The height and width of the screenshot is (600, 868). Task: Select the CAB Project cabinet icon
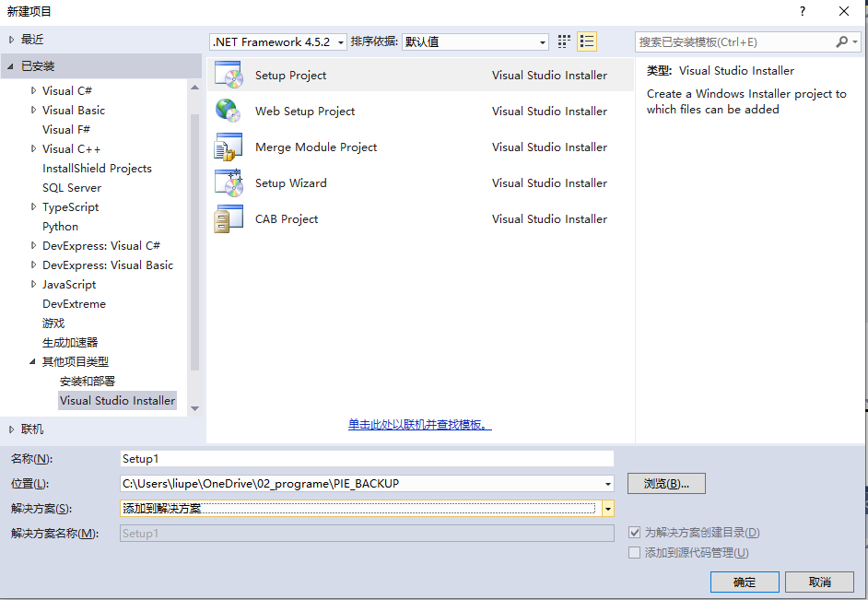click(x=229, y=218)
